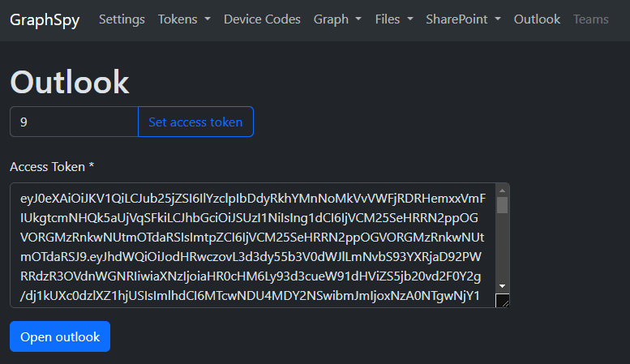Image resolution: width=630 pixels, height=364 pixels.
Task: Open the GraphSpy home brand link
Action: 45,19
